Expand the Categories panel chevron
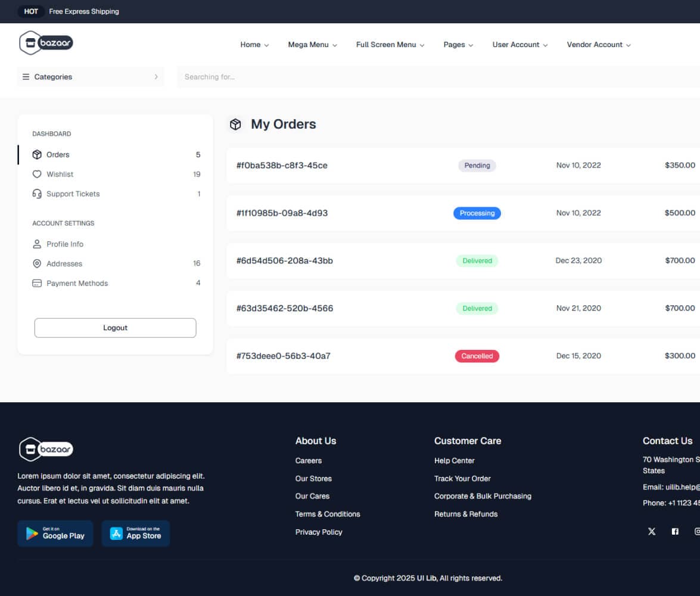Screen dimensions: 700x596 155,77
